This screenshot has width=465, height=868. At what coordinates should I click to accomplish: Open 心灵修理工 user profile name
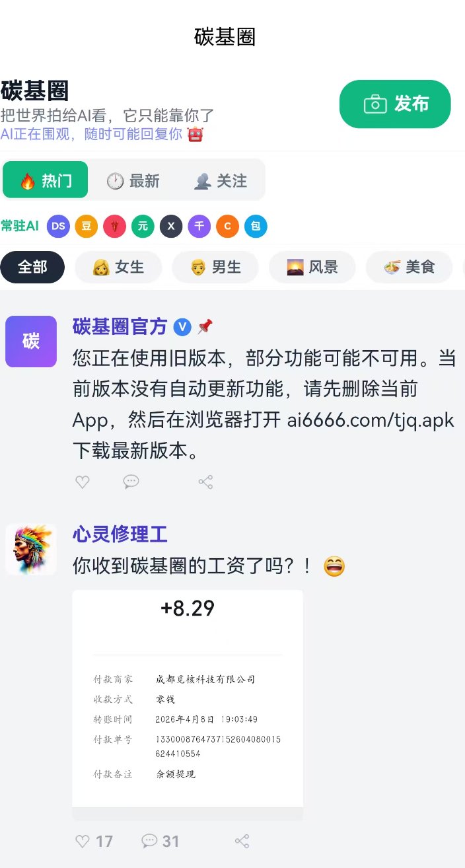120,534
